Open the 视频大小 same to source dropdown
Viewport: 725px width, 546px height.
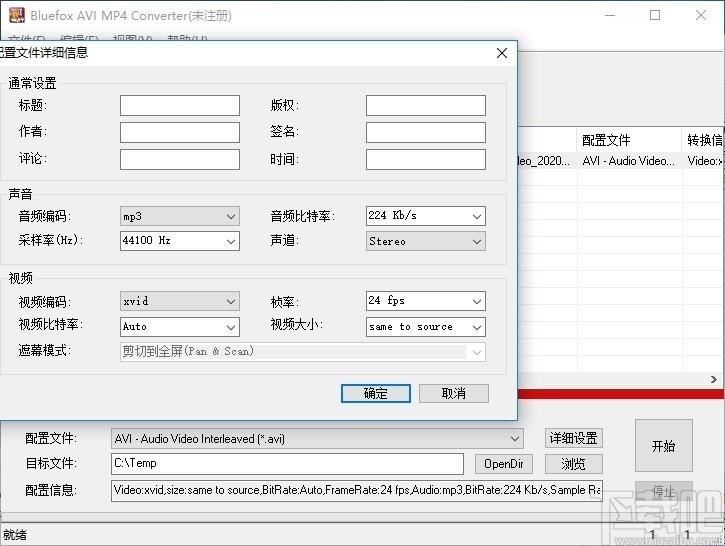pos(426,327)
